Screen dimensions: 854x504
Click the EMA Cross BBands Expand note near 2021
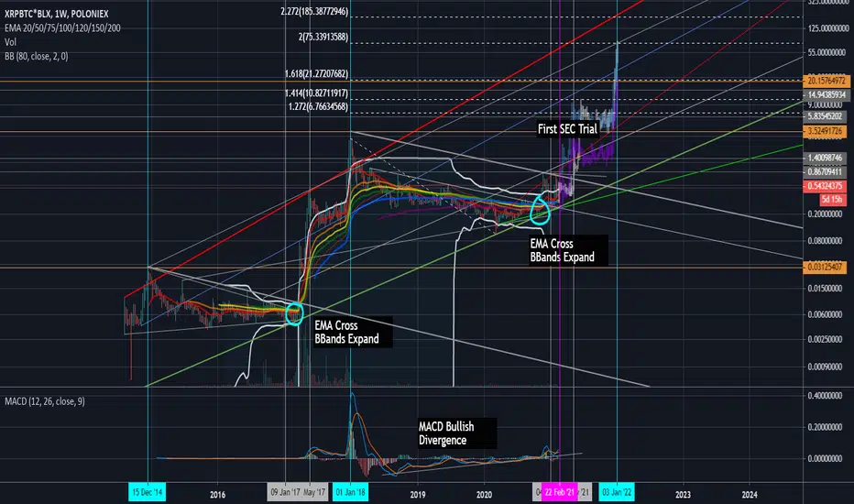coord(569,250)
